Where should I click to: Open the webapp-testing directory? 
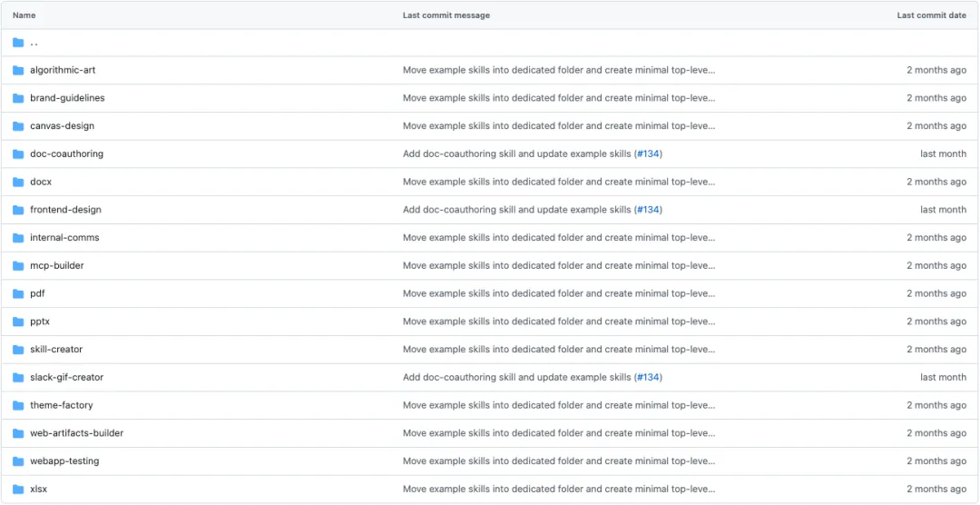coord(64,461)
